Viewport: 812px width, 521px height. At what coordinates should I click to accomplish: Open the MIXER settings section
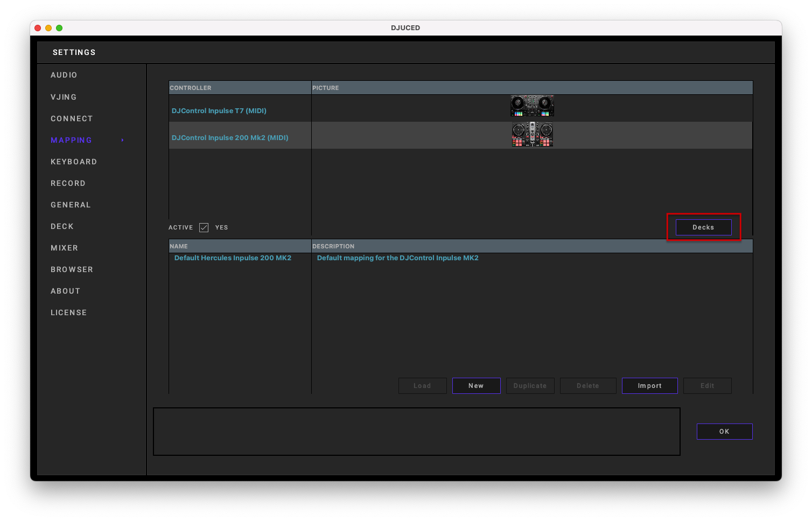tap(64, 248)
